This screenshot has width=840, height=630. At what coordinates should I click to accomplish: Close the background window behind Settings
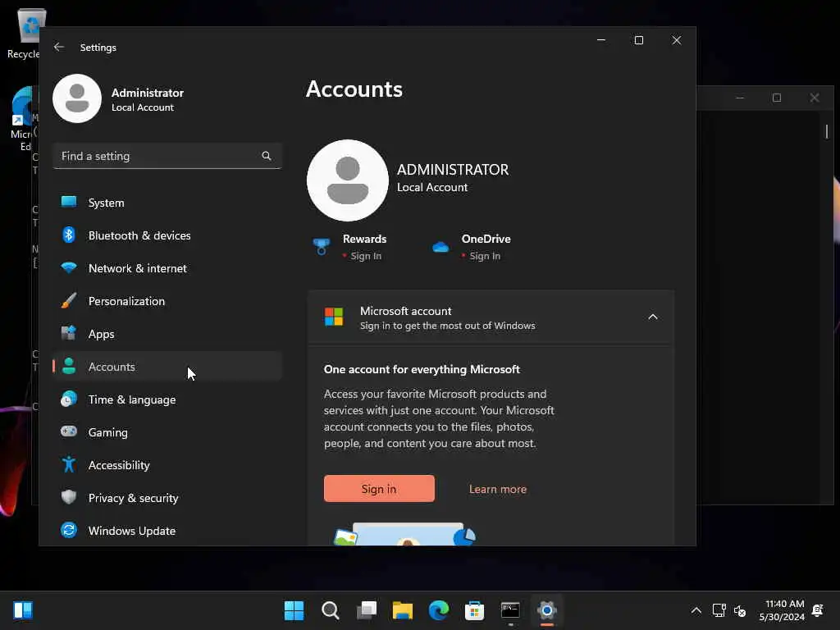point(815,98)
